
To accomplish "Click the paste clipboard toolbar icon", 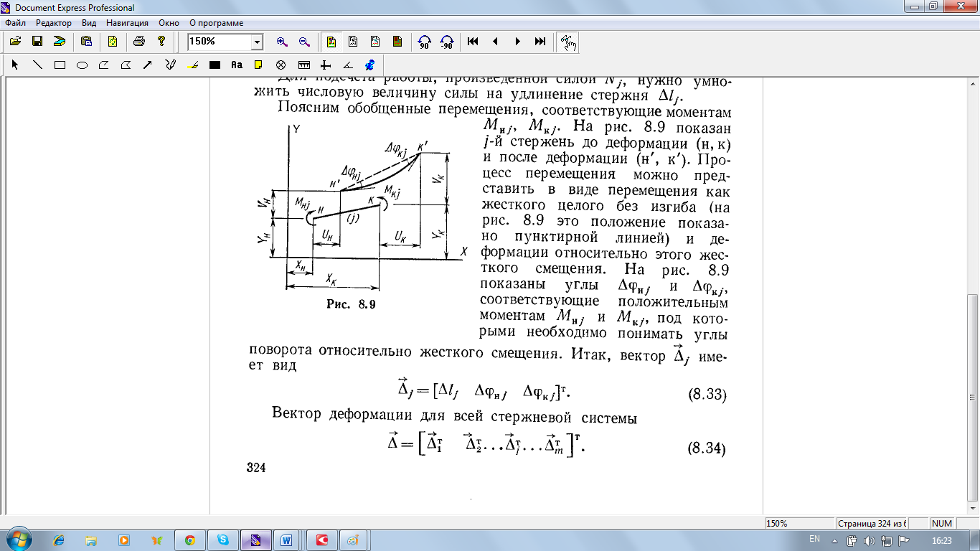I will click(87, 42).
